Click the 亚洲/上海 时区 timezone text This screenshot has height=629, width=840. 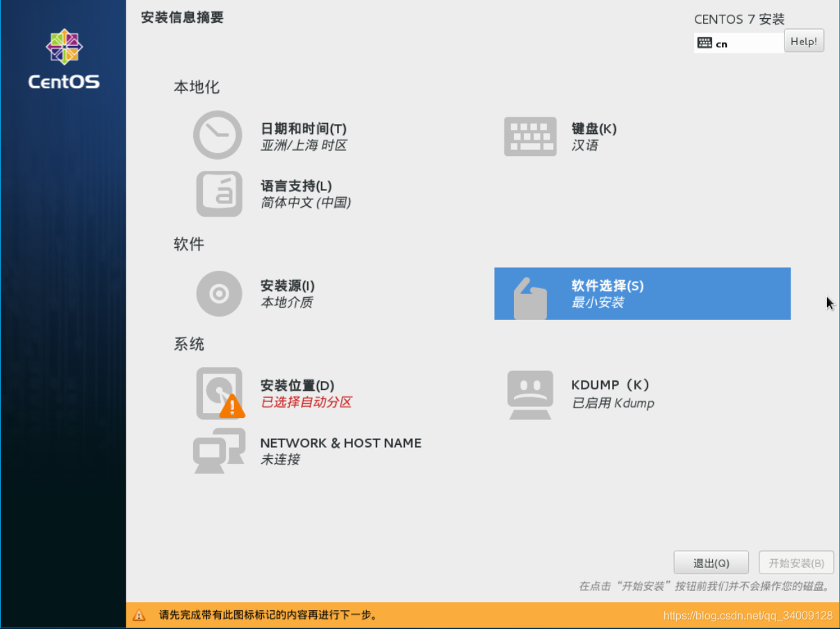click(304, 146)
